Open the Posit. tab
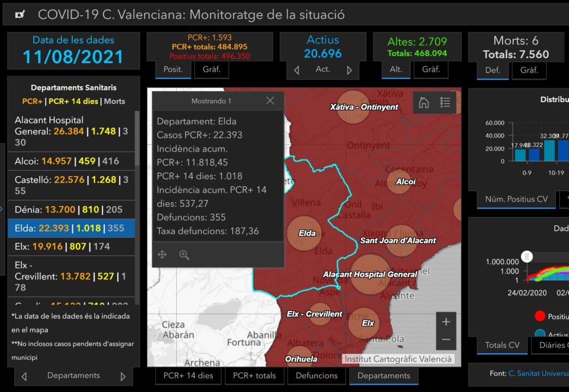The image size is (569, 392). (173, 69)
